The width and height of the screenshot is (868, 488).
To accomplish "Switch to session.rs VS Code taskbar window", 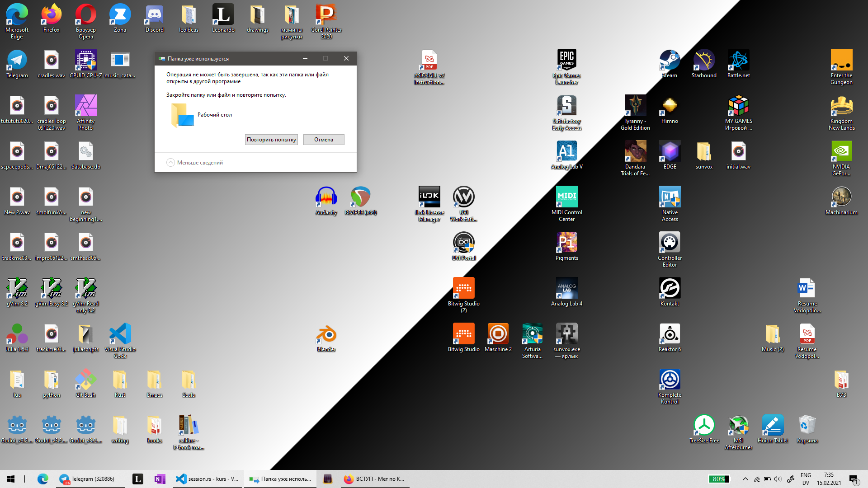I will point(208,479).
